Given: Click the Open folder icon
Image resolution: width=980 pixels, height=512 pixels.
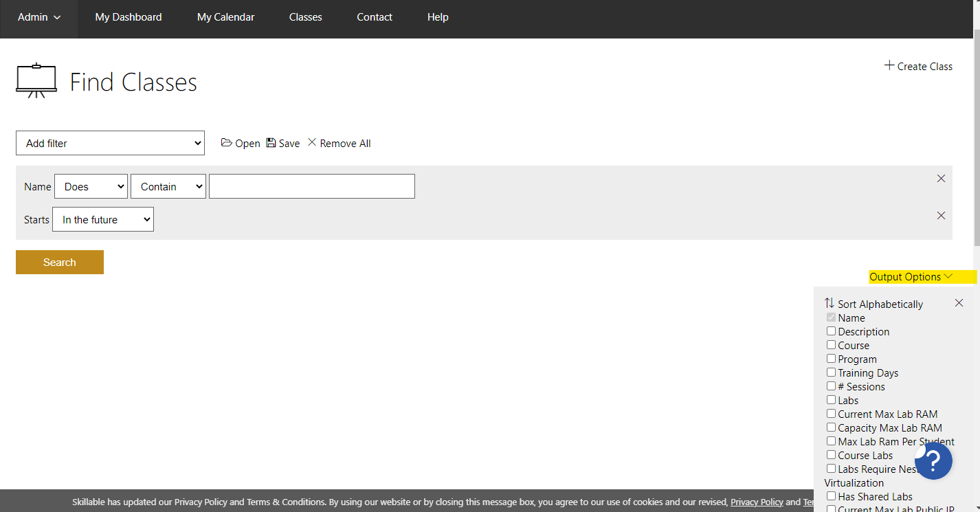Looking at the screenshot, I should tap(226, 143).
